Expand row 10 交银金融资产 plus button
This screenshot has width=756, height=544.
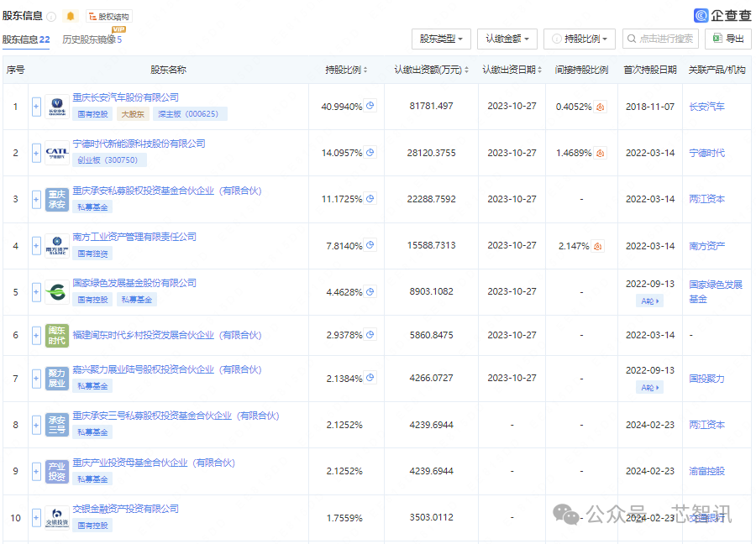click(x=36, y=518)
